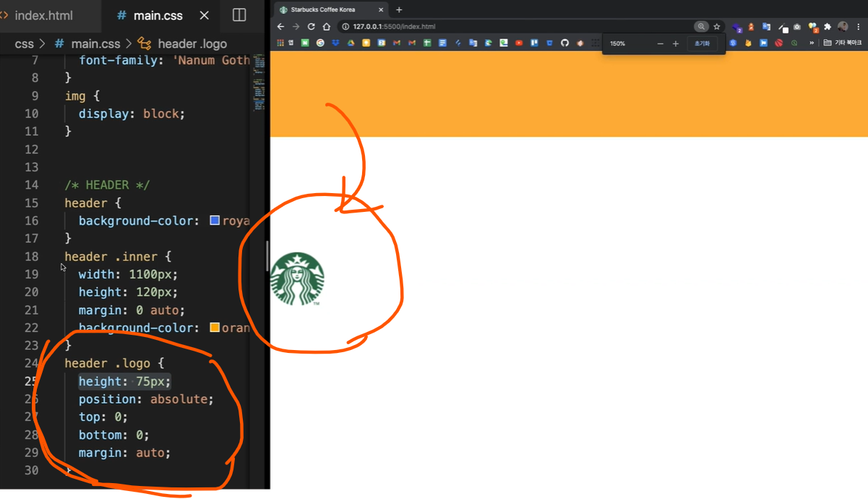Click line number 18 in the gutter
Viewport: 868px width, 499px height.
pos(31,257)
